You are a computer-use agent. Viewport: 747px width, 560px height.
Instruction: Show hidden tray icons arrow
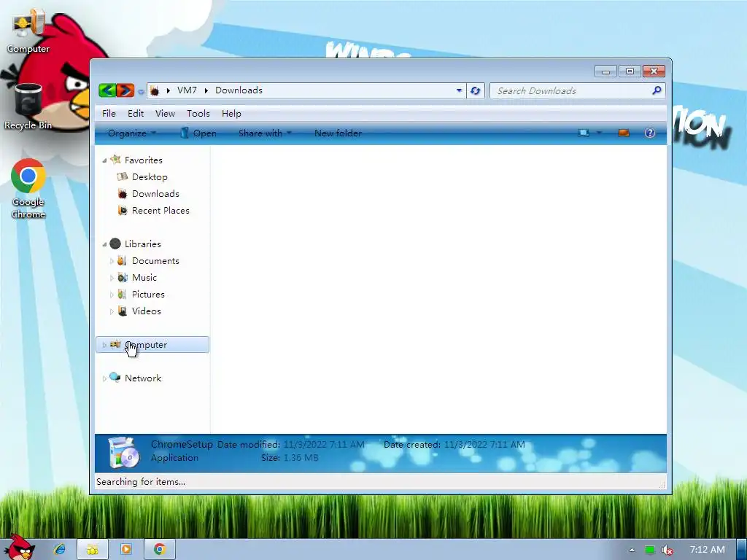pos(632,550)
